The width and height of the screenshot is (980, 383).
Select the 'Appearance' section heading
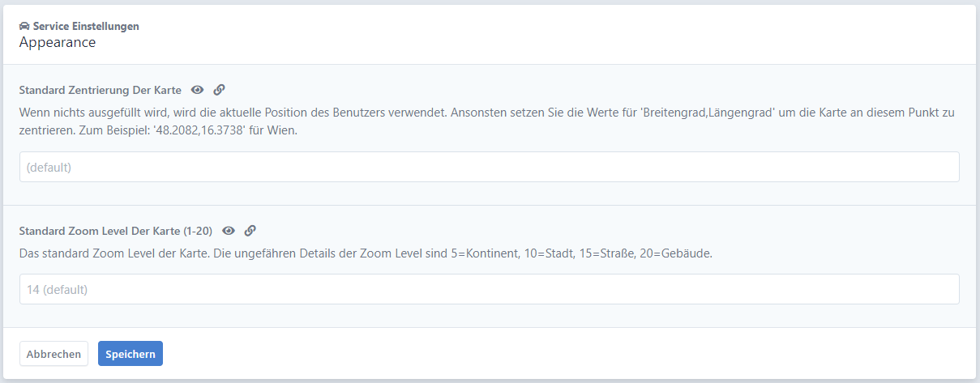58,42
